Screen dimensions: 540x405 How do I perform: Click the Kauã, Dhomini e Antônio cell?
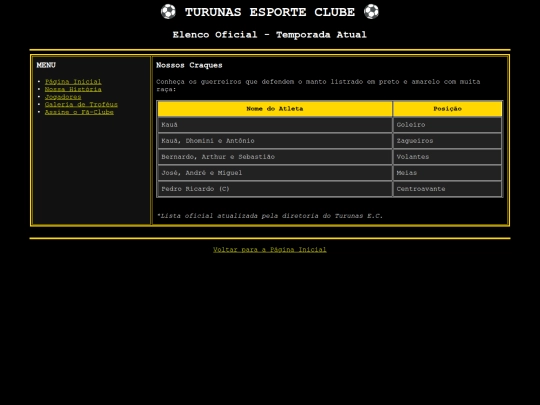(275, 141)
